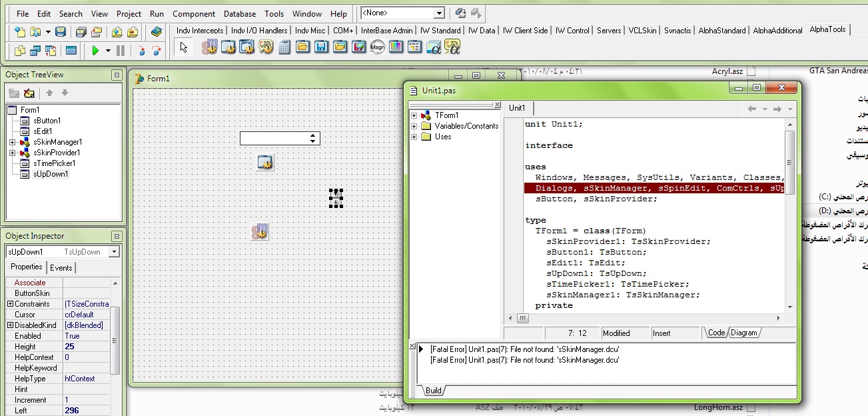Switch to the Diagram tab in editor
Viewport: 868px width, 416px height.
tap(744, 333)
